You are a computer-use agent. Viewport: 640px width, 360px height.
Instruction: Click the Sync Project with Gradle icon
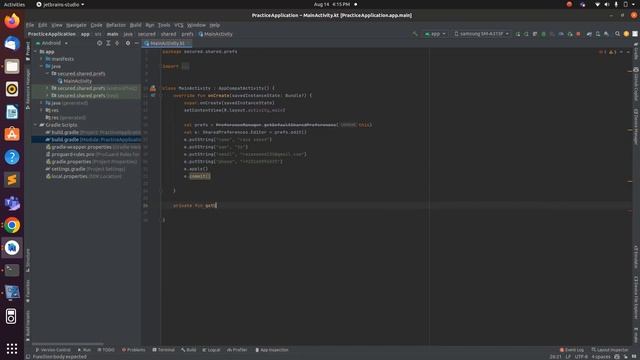pyautogui.click(x=589, y=34)
